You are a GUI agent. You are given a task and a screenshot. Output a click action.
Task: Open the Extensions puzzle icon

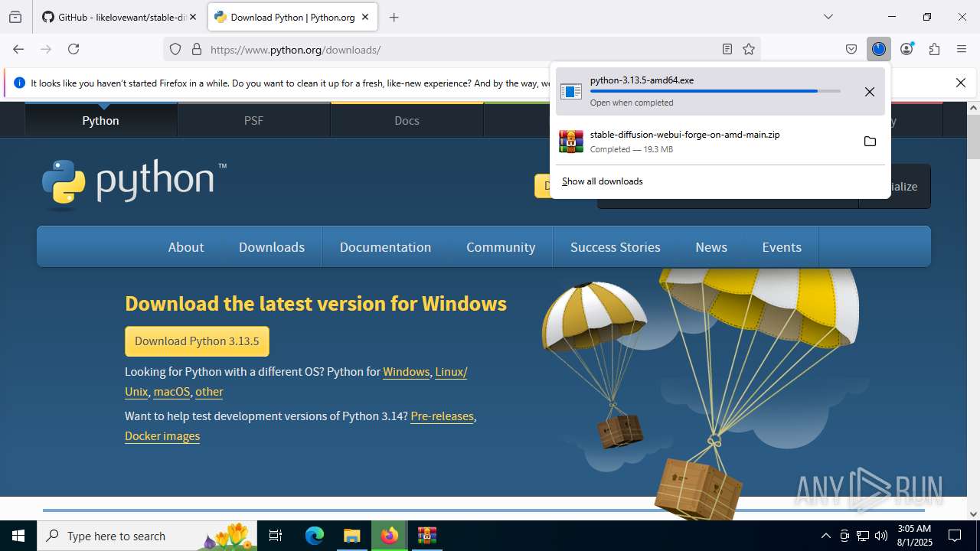click(934, 49)
